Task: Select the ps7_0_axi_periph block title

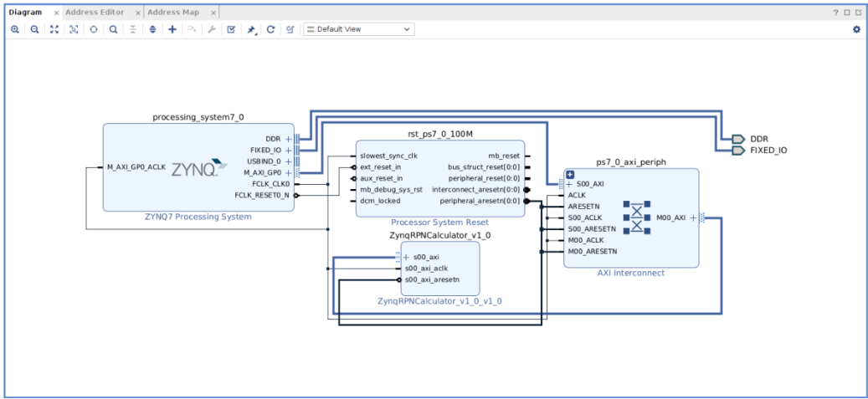Action: click(631, 162)
